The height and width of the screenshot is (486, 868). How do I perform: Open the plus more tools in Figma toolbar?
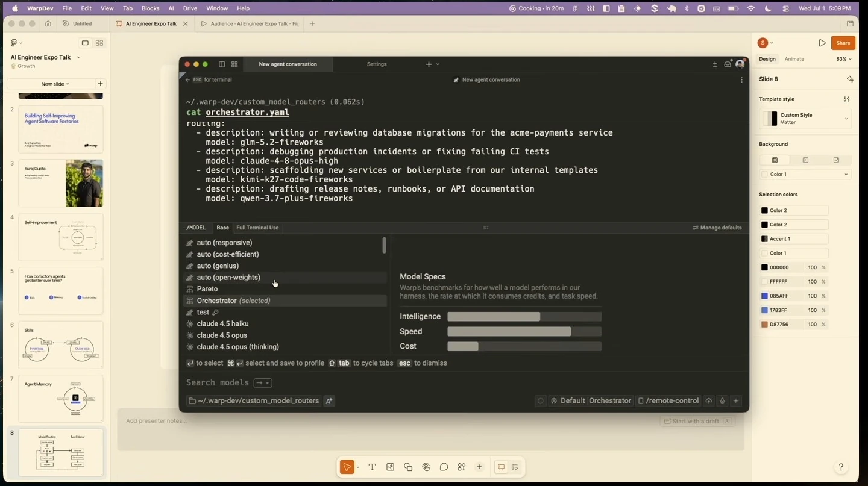[x=479, y=467]
